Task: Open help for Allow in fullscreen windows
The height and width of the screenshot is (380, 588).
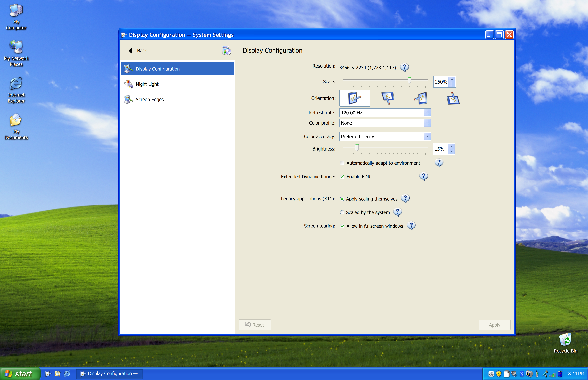Action: pyautogui.click(x=411, y=226)
